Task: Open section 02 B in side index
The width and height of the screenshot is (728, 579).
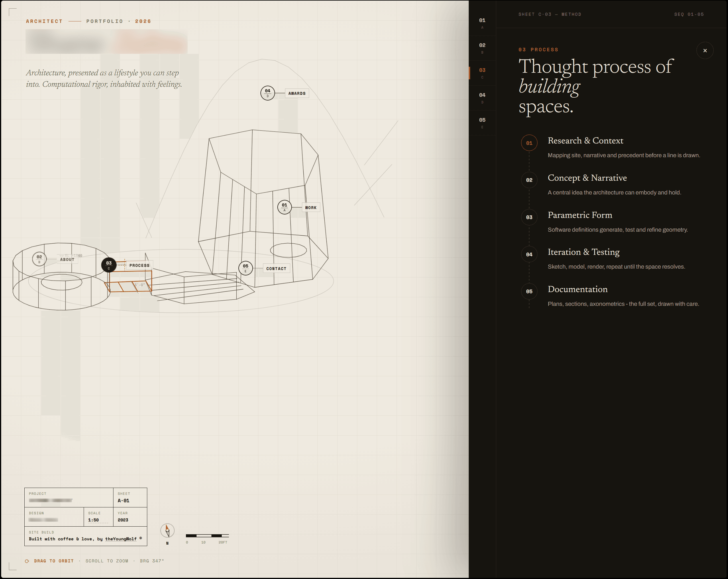Action: point(482,48)
